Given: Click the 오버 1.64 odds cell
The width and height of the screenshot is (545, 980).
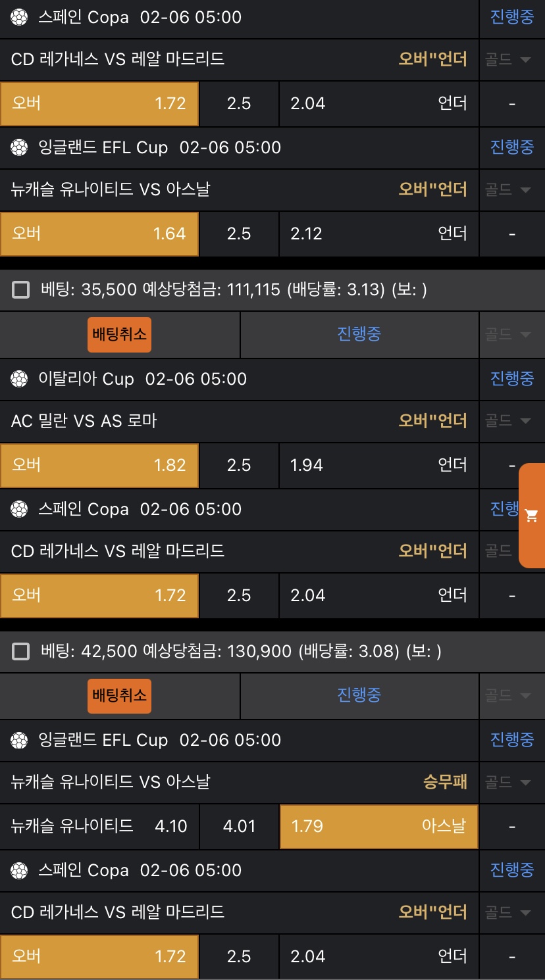Looking at the screenshot, I should pos(99,233).
